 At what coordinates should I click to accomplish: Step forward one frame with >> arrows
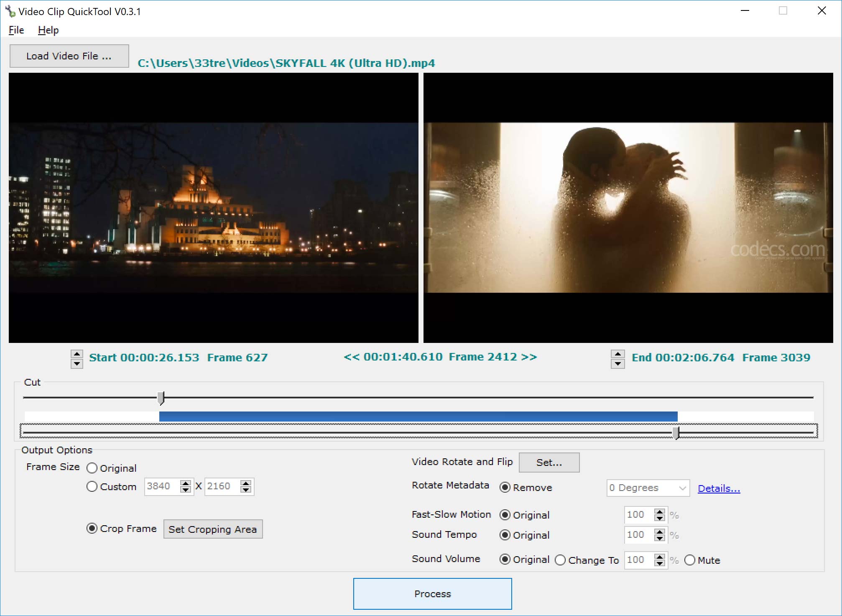click(x=529, y=357)
